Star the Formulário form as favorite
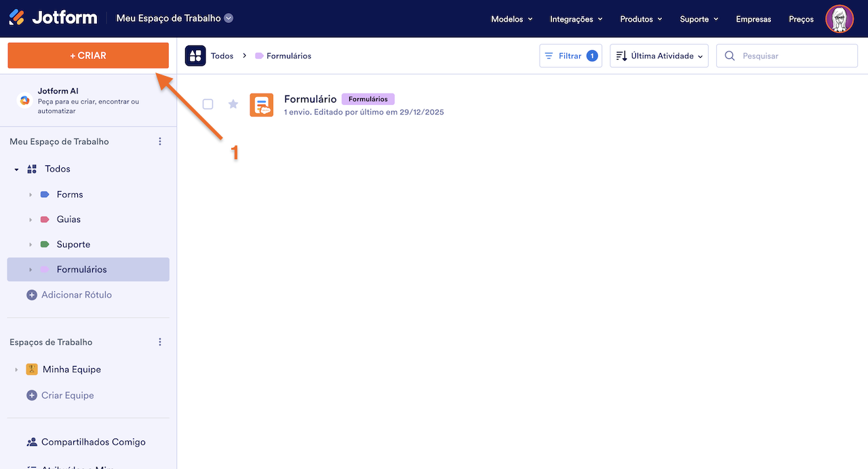This screenshot has height=469, width=868. (233, 104)
